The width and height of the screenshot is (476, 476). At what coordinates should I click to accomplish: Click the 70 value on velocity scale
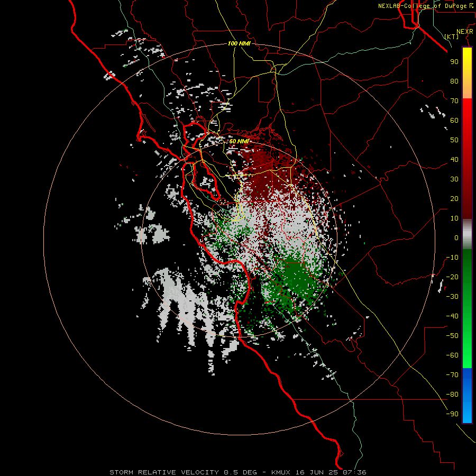tap(454, 101)
